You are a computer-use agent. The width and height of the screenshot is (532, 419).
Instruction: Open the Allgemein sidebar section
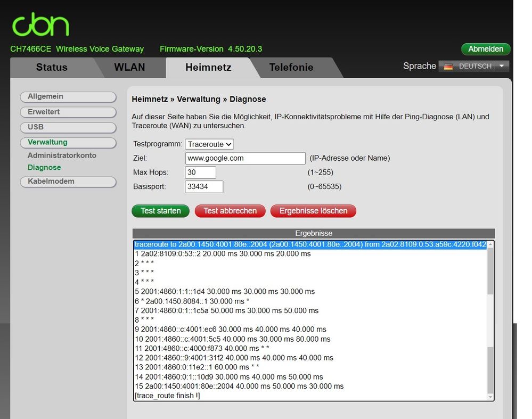point(68,97)
